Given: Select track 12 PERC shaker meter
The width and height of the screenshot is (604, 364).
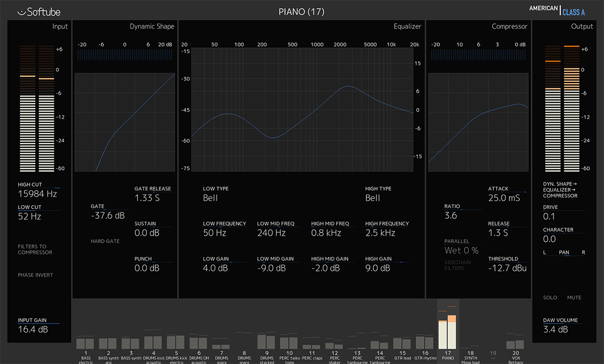Looking at the screenshot, I should (x=334, y=346).
